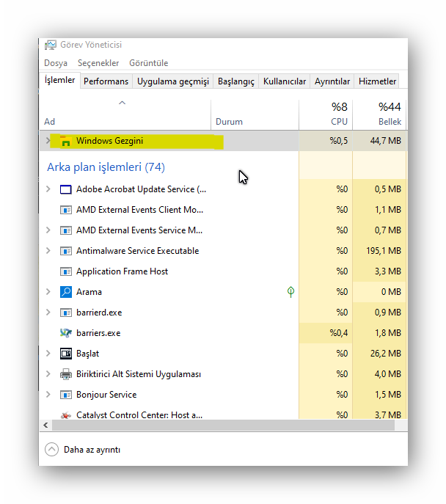Select Catalyst Control Center: Host row

coord(223,414)
